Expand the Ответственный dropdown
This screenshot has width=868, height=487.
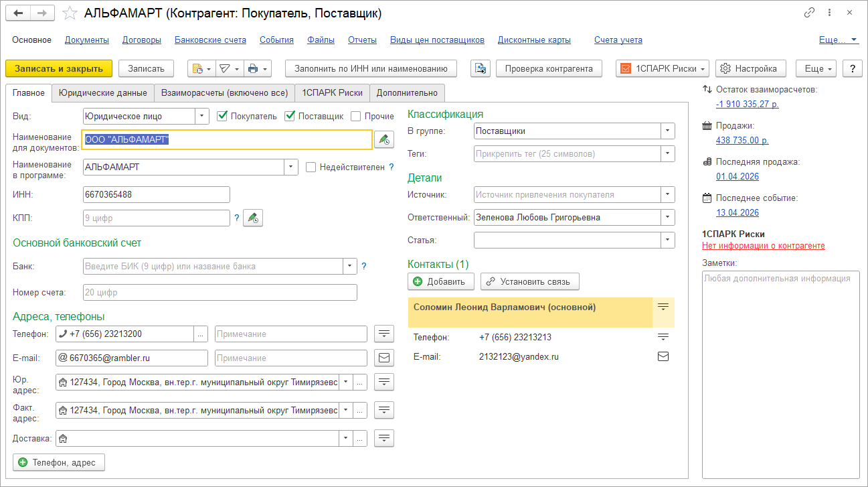667,217
